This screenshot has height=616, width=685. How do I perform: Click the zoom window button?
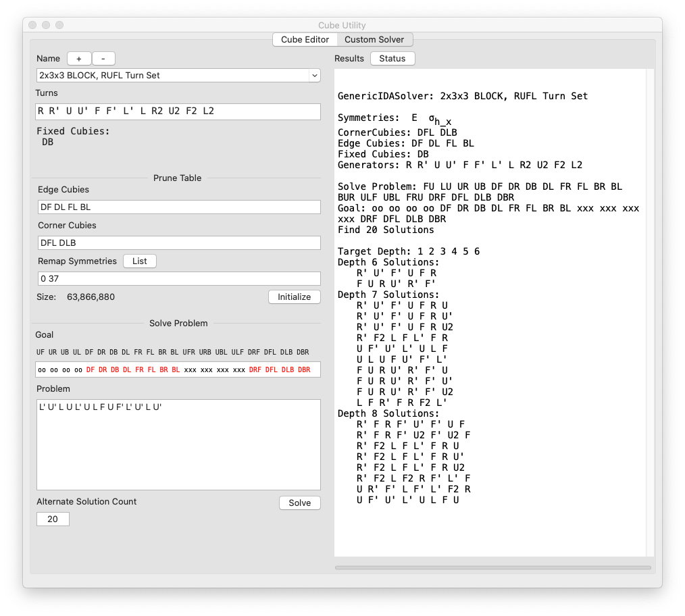point(59,25)
